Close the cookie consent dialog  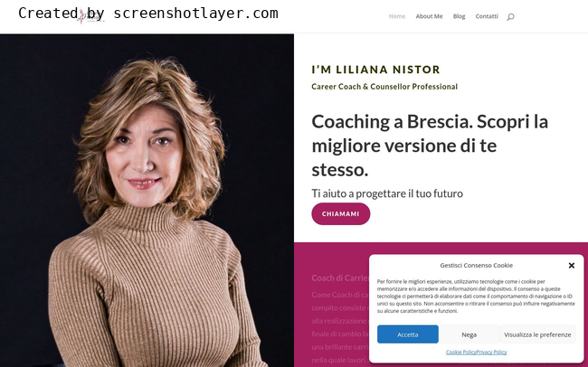coord(571,266)
